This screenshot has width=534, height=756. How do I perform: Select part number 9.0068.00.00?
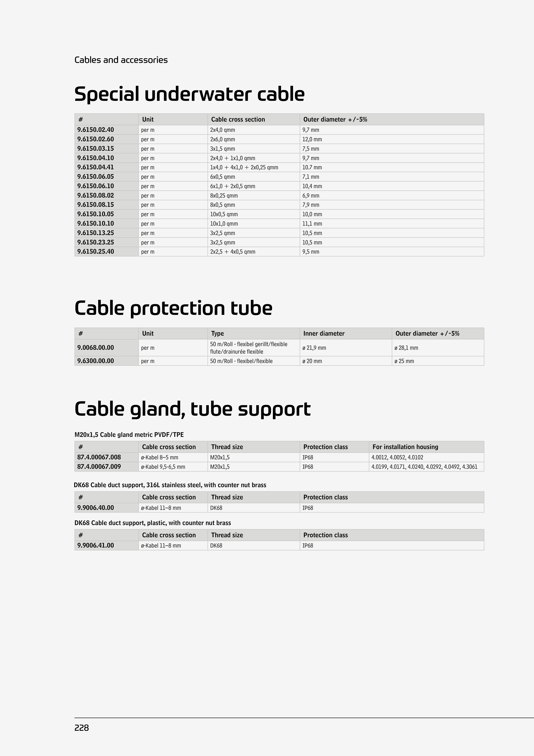(x=95, y=348)
